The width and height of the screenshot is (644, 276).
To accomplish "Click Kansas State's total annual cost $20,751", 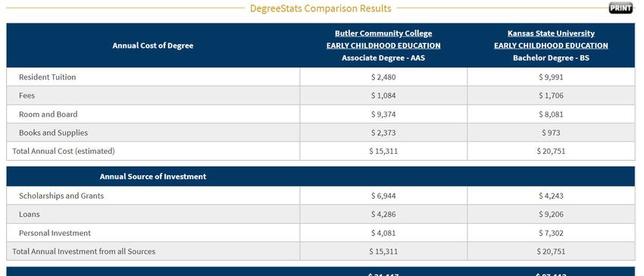I will coord(551,151).
